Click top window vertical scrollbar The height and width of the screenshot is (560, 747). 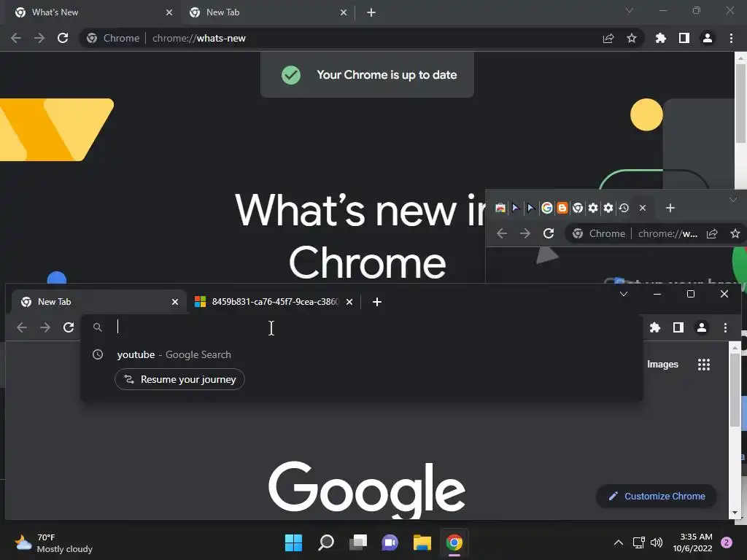point(740,103)
